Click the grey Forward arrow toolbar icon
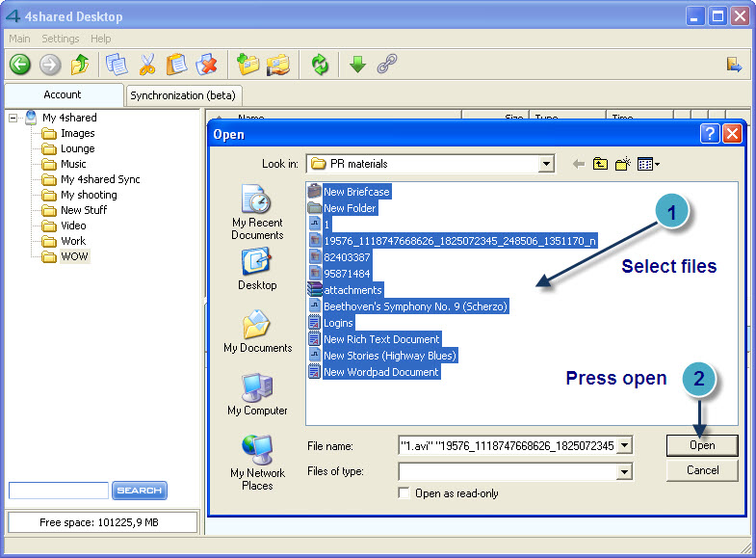Image resolution: width=756 pixels, height=558 pixels. [x=50, y=65]
